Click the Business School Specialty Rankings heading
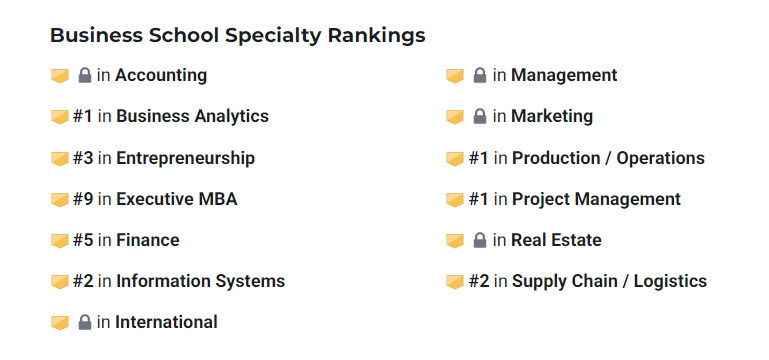769x360 pixels. point(238,35)
